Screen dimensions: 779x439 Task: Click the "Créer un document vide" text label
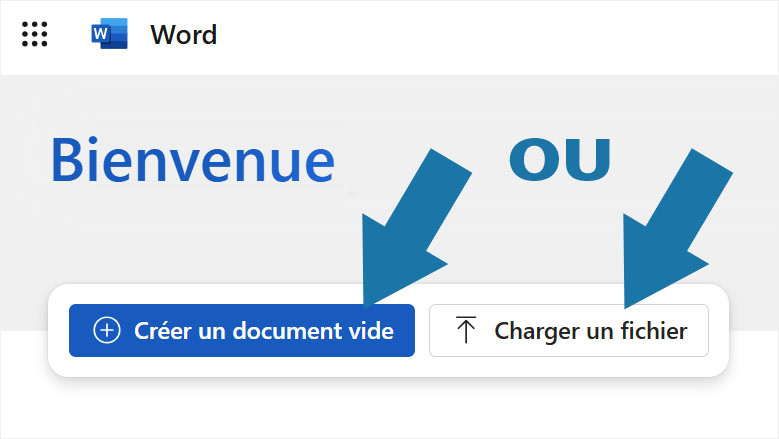coord(264,331)
